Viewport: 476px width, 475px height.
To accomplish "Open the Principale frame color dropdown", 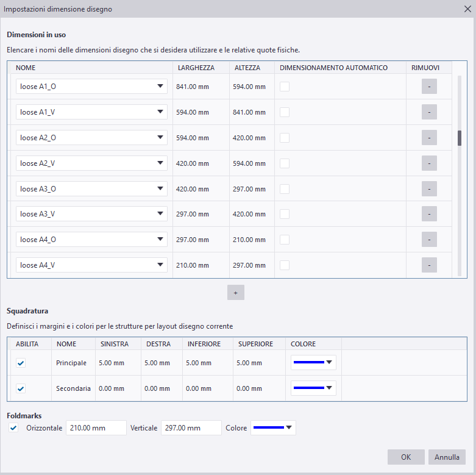I will 314,363.
